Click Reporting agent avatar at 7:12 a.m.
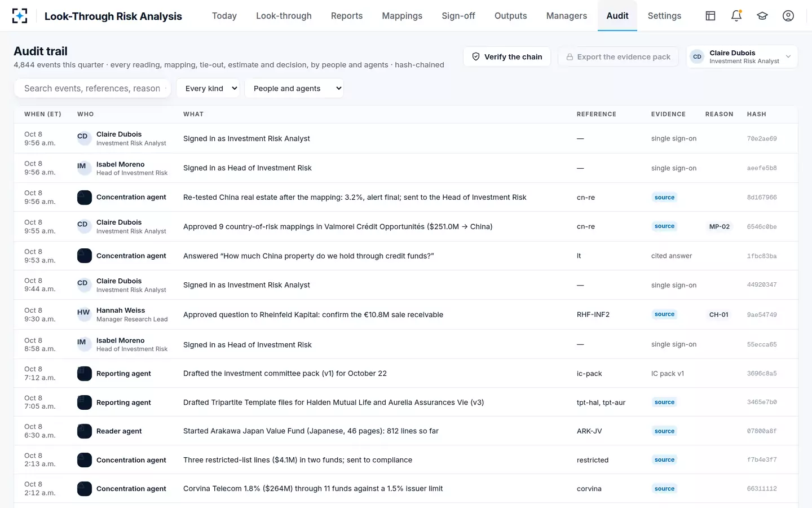 [85, 374]
